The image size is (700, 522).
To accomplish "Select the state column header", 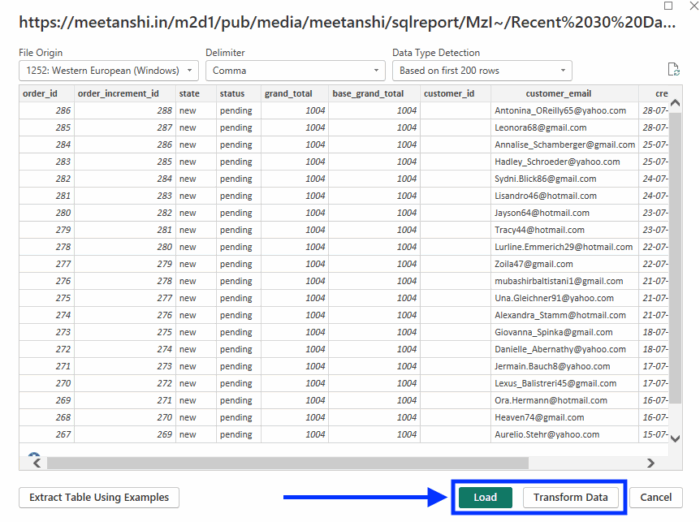I will tap(196, 93).
